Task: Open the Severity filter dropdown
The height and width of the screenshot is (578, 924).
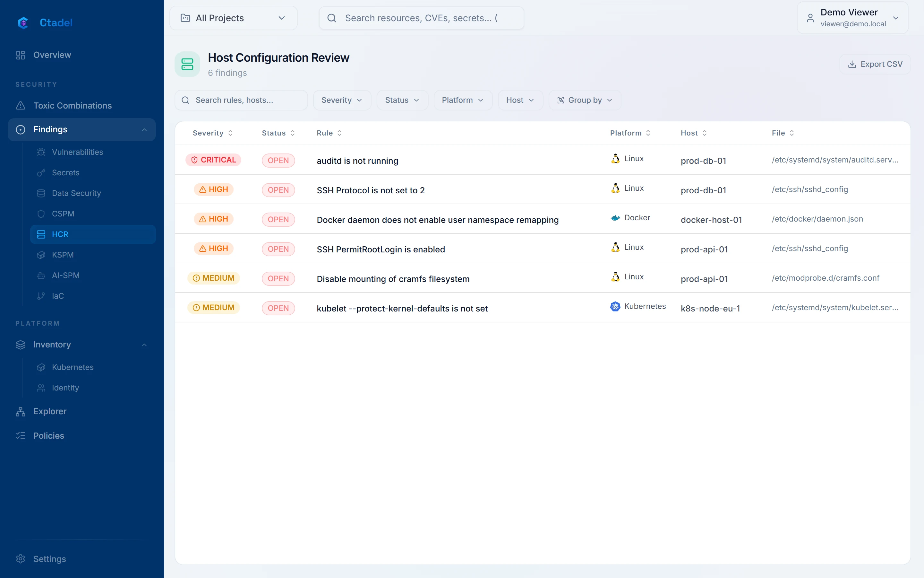Action: coord(342,100)
